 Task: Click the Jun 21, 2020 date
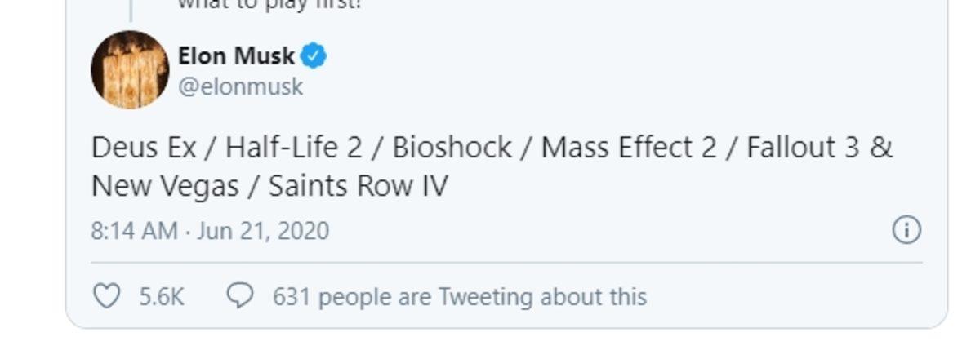click(x=263, y=231)
